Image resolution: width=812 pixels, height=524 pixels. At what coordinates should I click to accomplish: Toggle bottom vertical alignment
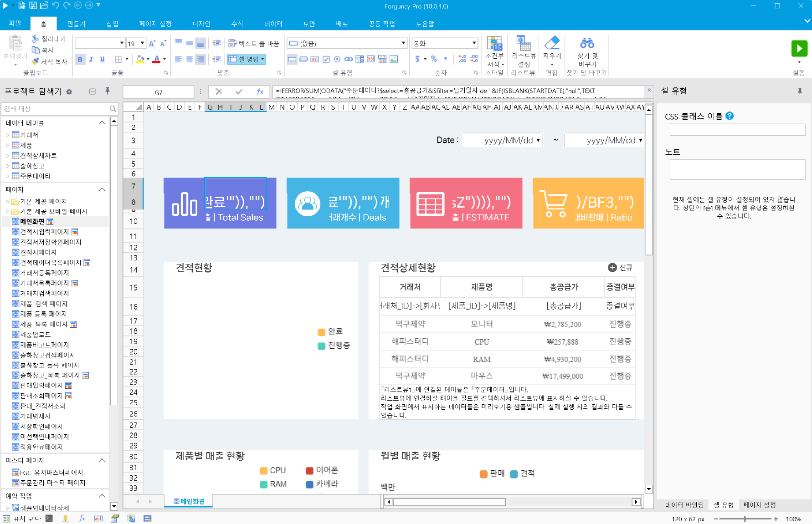[x=200, y=43]
